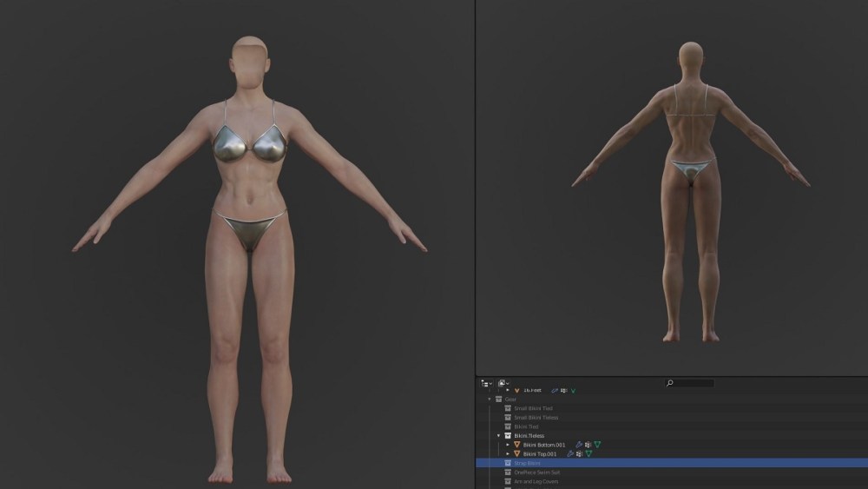Image resolution: width=868 pixels, height=489 pixels.
Task: Click the Bikini.Tieless collection box icon
Action: (508, 435)
